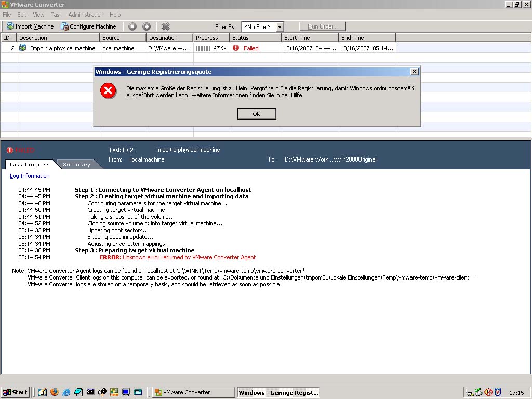Viewport: 532px width, 399px height.
Task: Sort by the Progress column header
Action: pos(212,38)
